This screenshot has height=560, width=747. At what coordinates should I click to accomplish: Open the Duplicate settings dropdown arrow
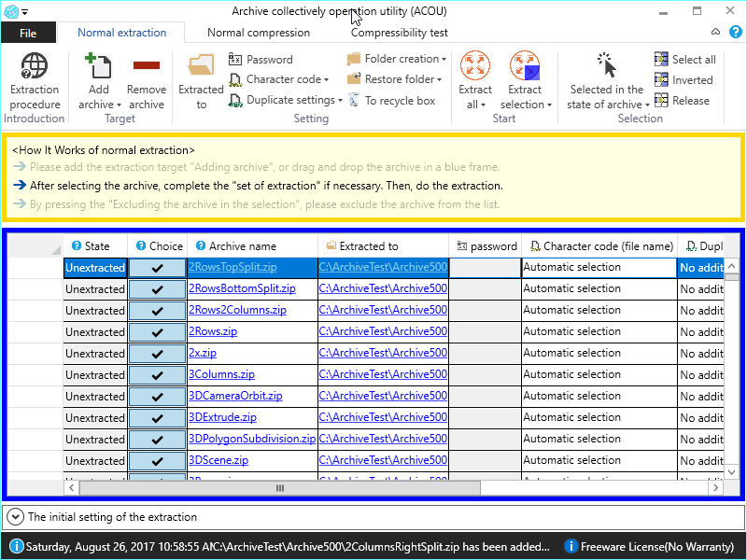click(340, 101)
